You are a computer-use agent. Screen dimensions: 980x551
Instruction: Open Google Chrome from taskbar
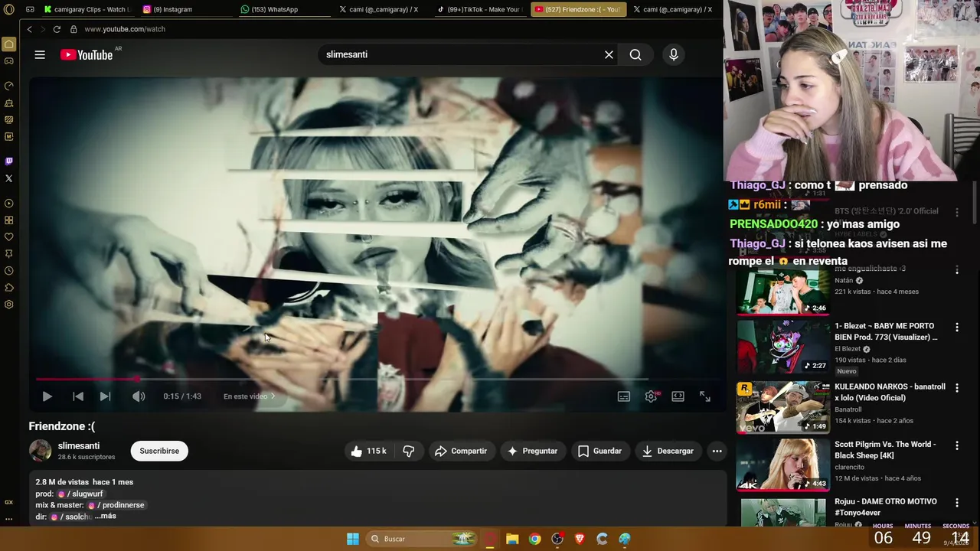(x=534, y=539)
